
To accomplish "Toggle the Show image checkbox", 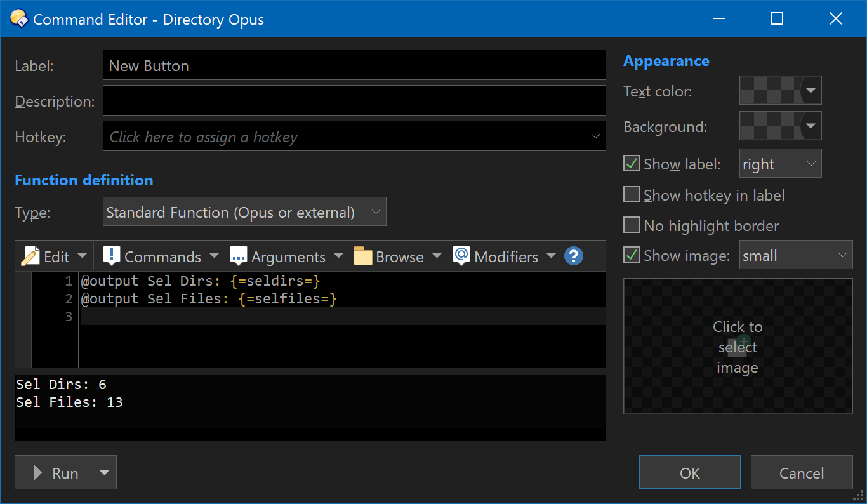I will coord(632,255).
